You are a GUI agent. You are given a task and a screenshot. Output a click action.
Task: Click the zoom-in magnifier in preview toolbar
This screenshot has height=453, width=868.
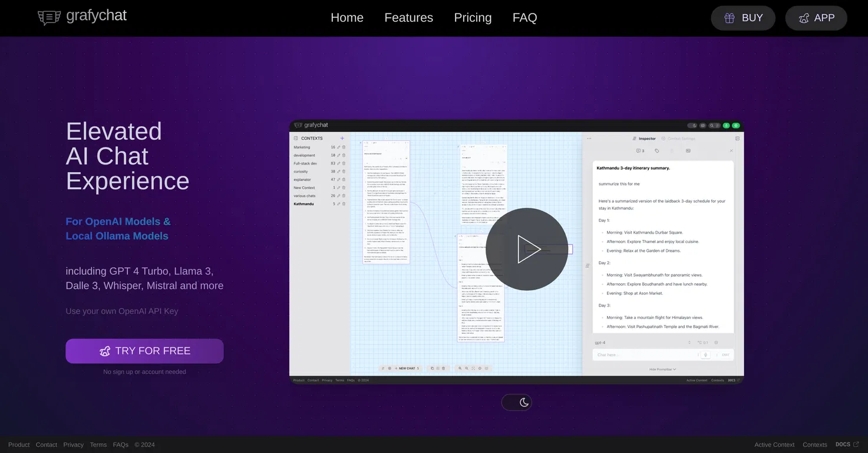(460, 368)
